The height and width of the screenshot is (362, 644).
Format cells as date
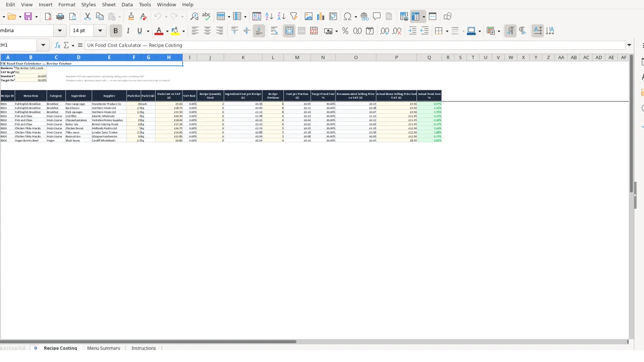point(370,31)
